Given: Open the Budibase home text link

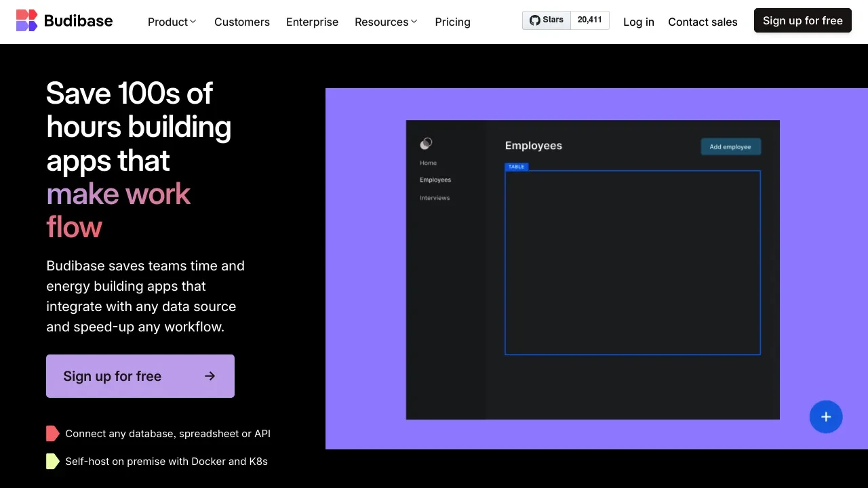Looking at the screenshot, I should tap(78, 20).
